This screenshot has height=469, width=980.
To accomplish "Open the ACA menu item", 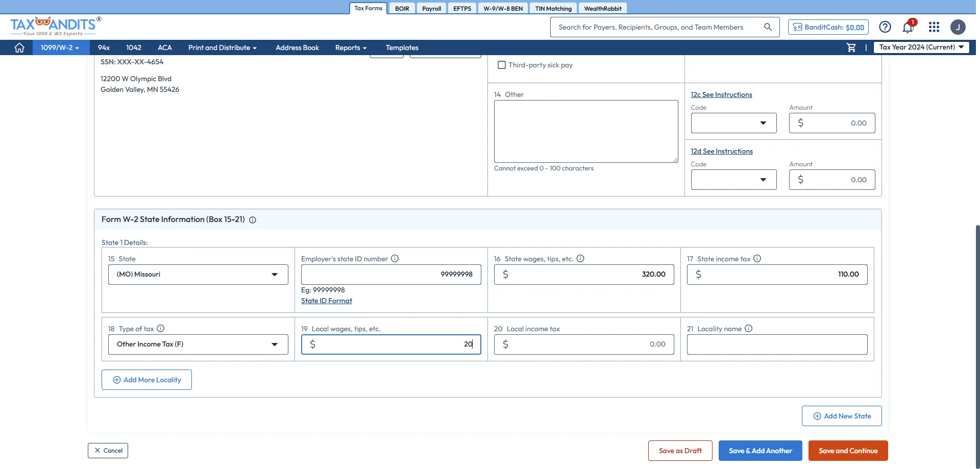I will [164, 47].
